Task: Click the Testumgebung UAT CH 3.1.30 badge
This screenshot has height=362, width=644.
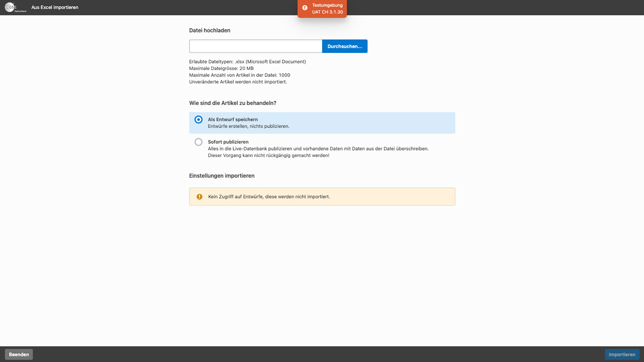Action: pyautogui.click(x=322, y=8)
